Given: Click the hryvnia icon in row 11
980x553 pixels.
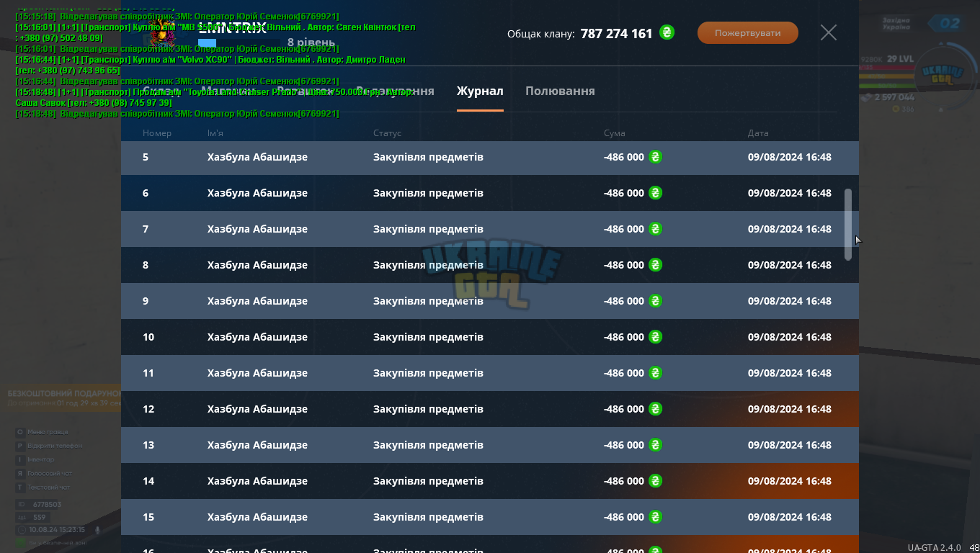Looking at the screenshot, I should coord(655,373).
